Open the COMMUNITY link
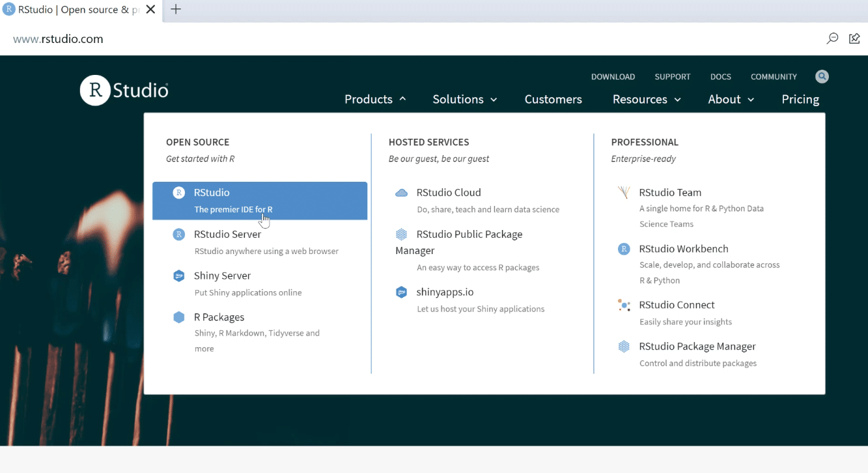868x473 pixels. point(774,77)
